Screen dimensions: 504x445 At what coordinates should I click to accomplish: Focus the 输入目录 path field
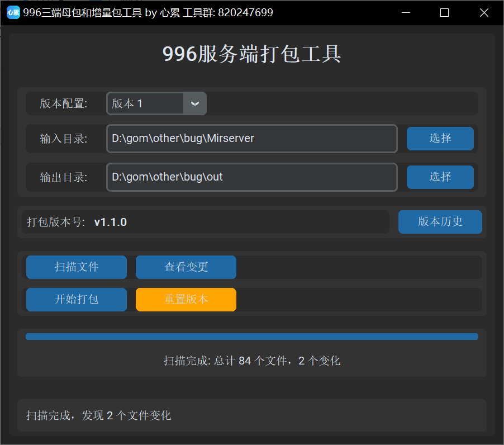[251, 139]
